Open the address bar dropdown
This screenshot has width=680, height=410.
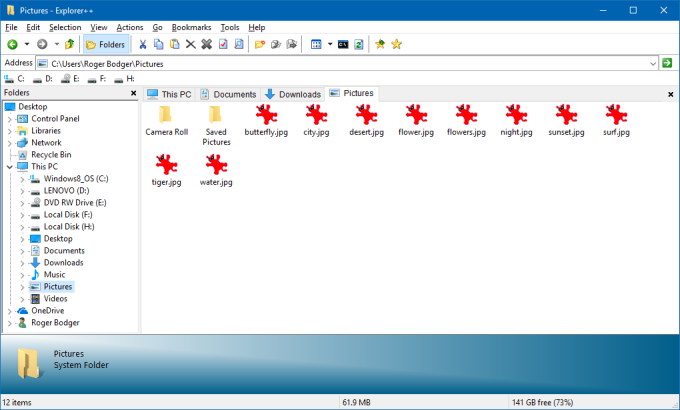(x=653, y=64)
